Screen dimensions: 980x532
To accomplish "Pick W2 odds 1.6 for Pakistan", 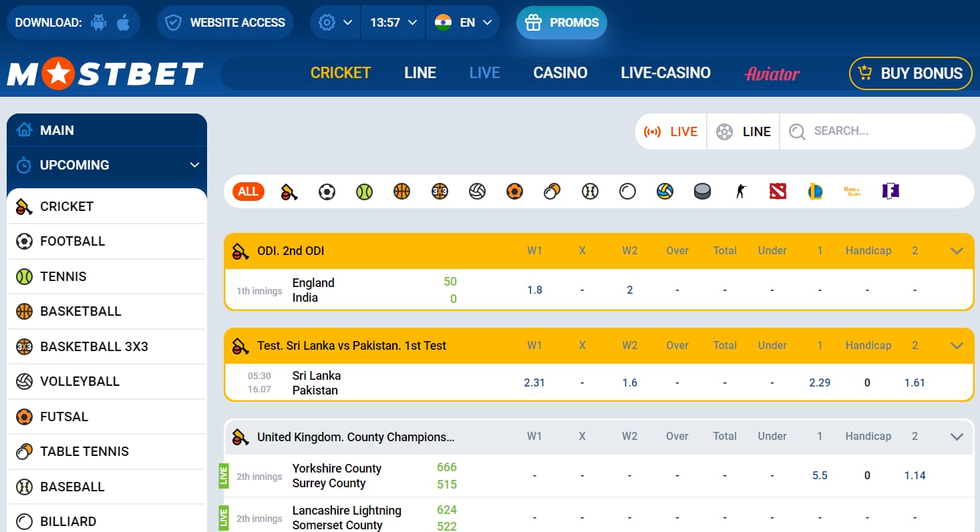I will tap(630, 382).
